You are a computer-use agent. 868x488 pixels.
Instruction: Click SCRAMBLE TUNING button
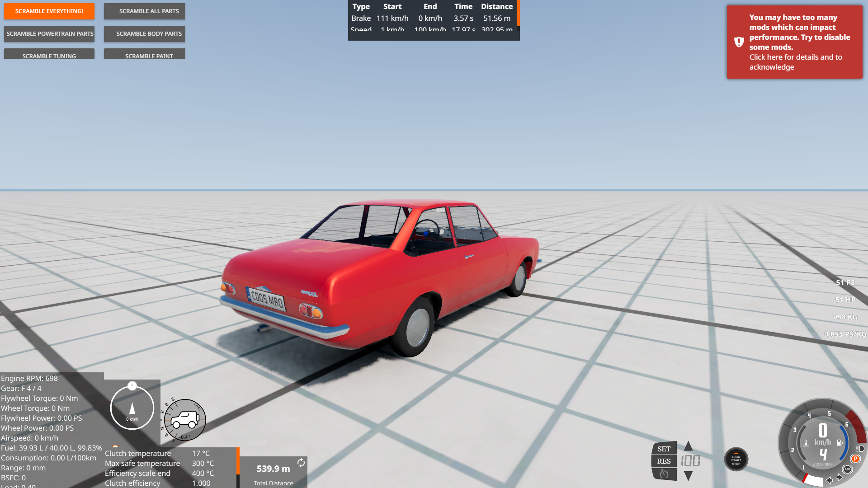[49, 54]
